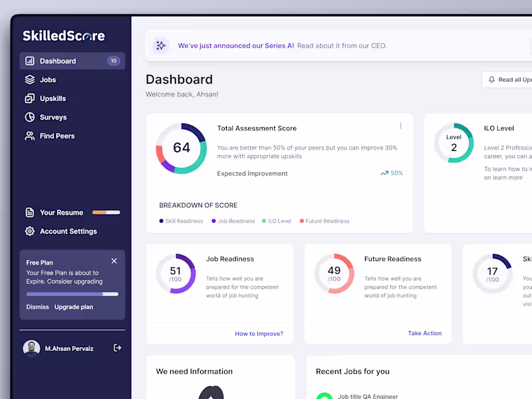Click the SkilledScore logo
This screenshot has width=532, height=399.
[63, 35]
